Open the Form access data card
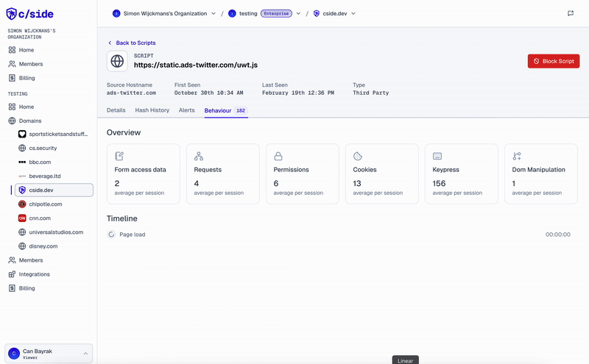Viewport: 589px width, 364px height. click(x=144, y=174)
